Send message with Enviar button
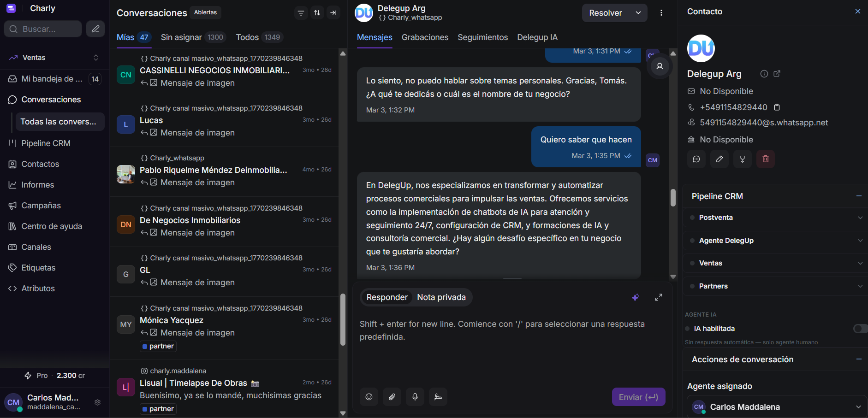868x418 pixels. click(638, 397)
